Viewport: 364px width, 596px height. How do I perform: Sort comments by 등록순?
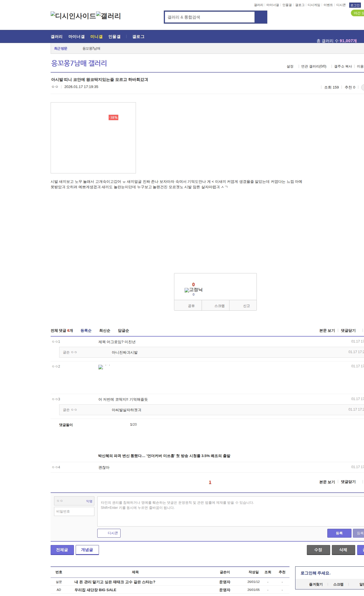tap(86, 331)
